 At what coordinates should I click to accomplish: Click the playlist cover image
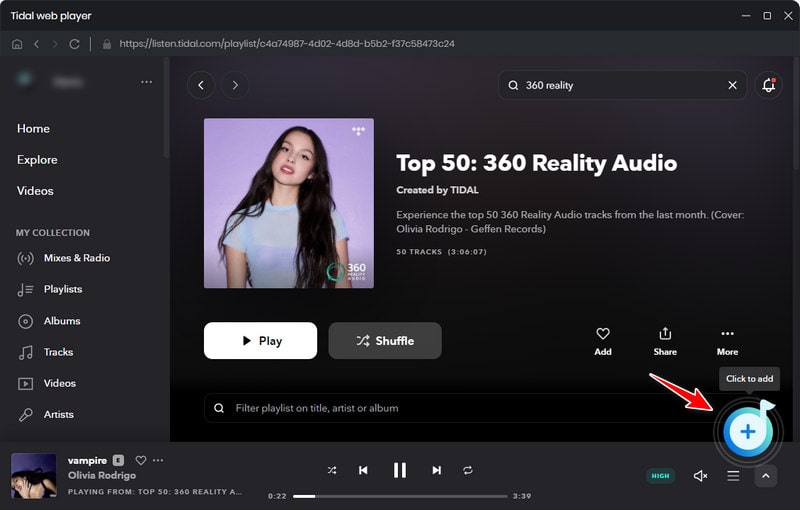pyautogui.click(x=289, y=203)
